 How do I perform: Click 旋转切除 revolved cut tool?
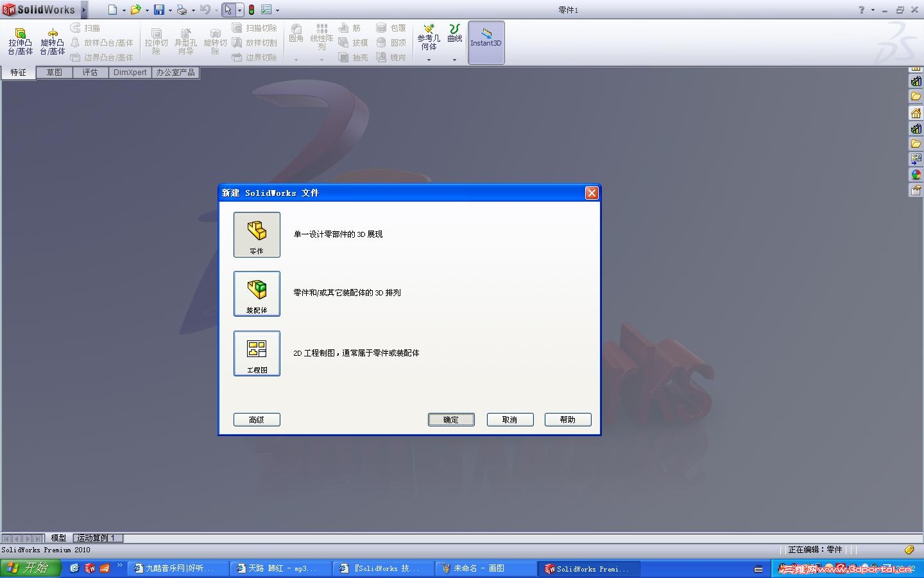point(215,42)
